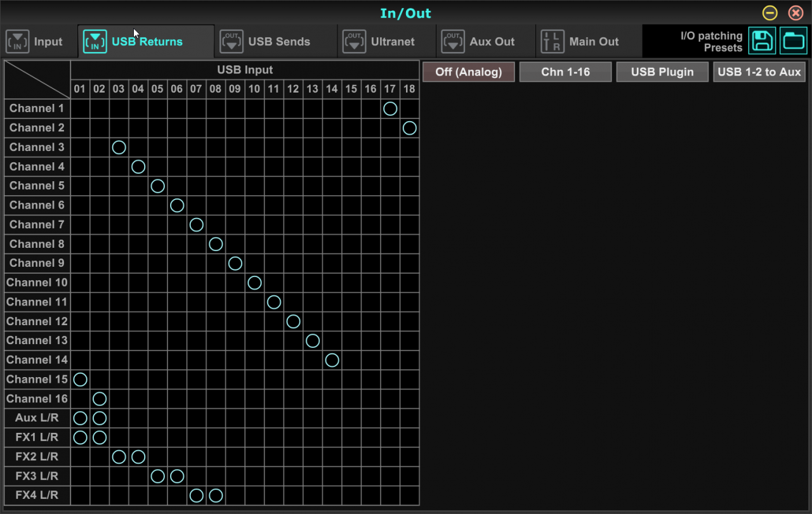Toggle Channel 15 patch at USB input 01

tap(80, 380)
